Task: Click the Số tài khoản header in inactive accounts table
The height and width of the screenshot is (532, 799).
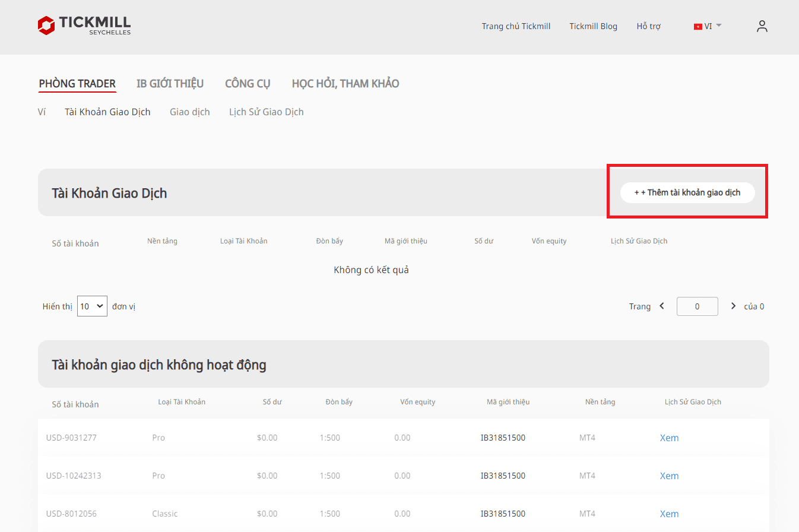Action: click(75, 404)
